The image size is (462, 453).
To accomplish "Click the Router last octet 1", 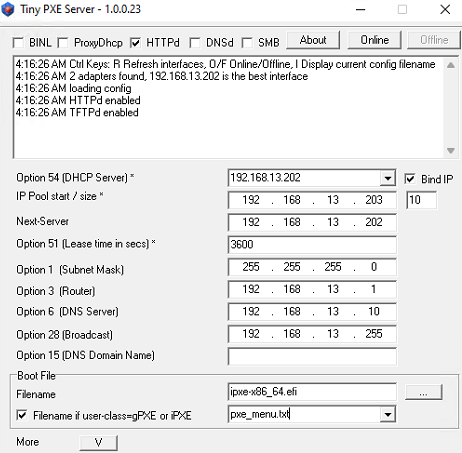I will pos(374,289).
